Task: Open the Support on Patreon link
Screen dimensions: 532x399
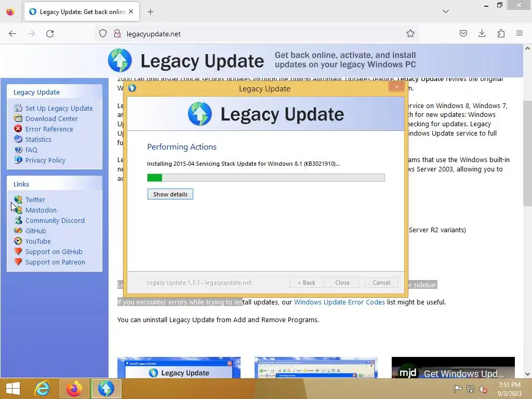Action: pyautogui.click(x=55, y=262)
